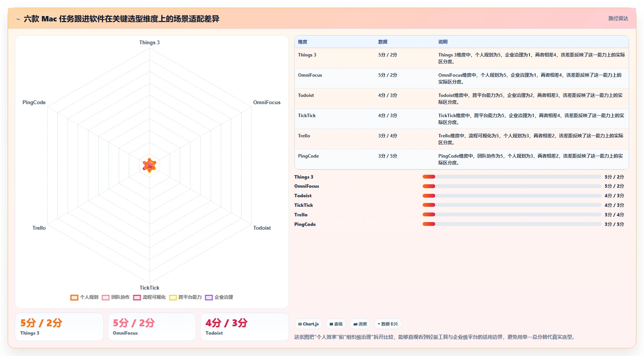This screenshot has width=644, height=356.
Task: Click the 进度 chip
Action: (x=360, y=324)
